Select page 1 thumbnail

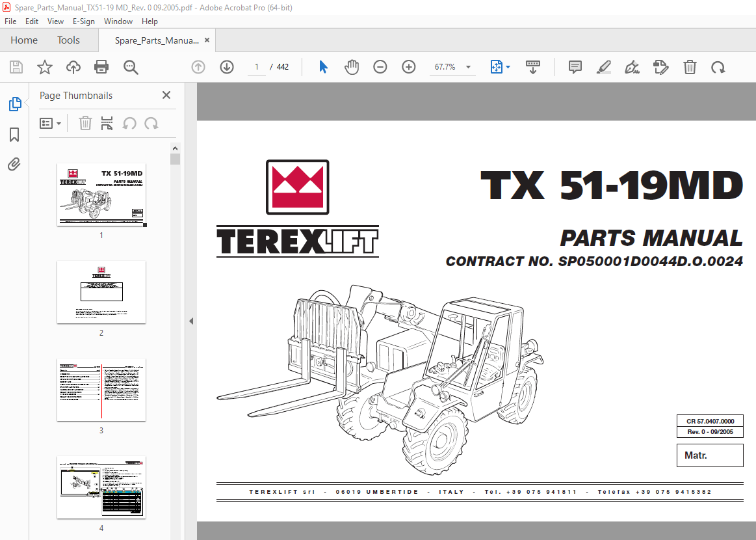[101, 195]
